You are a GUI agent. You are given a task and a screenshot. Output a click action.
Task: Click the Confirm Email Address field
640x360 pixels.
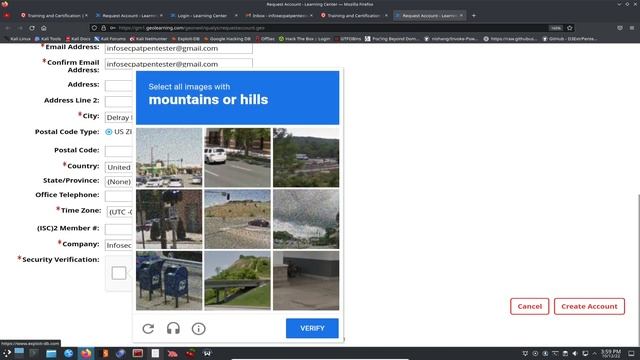tap(178, 64)
